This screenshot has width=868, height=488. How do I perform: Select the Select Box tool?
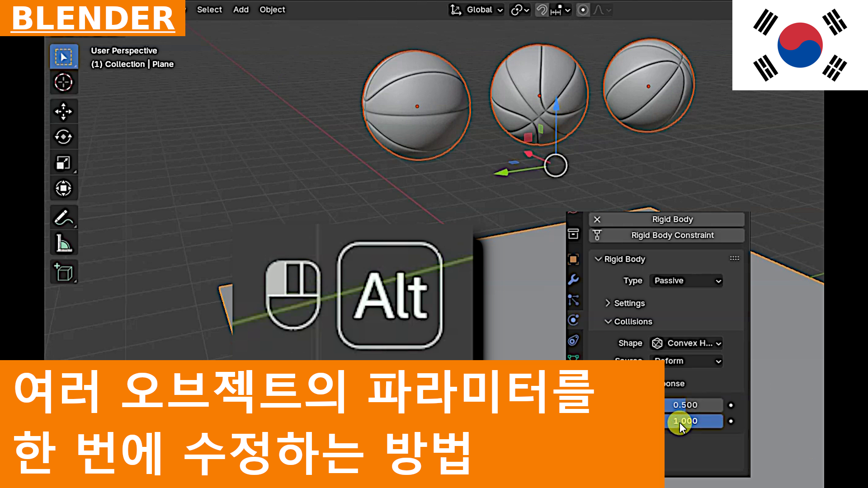coord(64,57)
